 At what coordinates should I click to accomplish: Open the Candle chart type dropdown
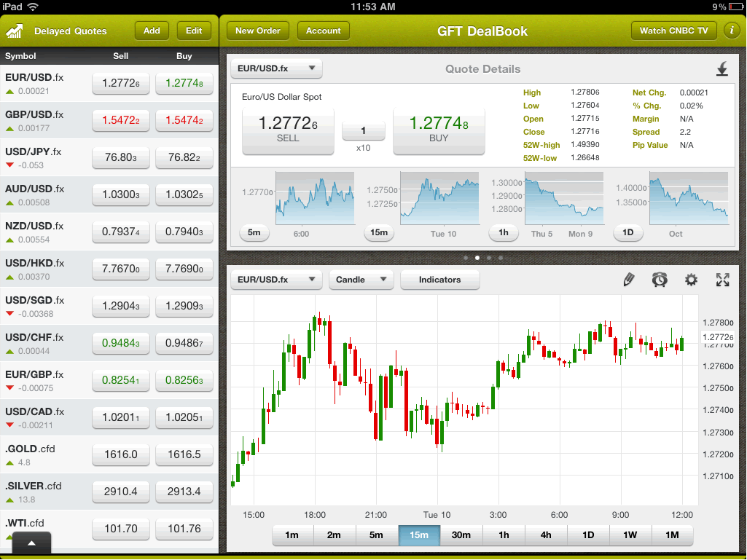361,280
